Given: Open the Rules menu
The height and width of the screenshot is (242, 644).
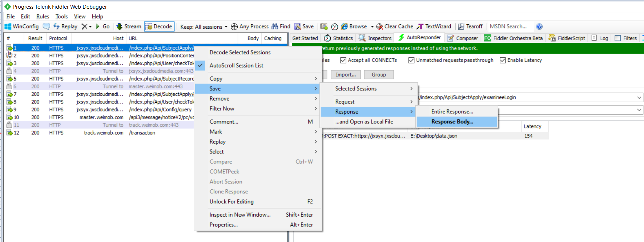Looking at the screenshot, I should (43, 16).
